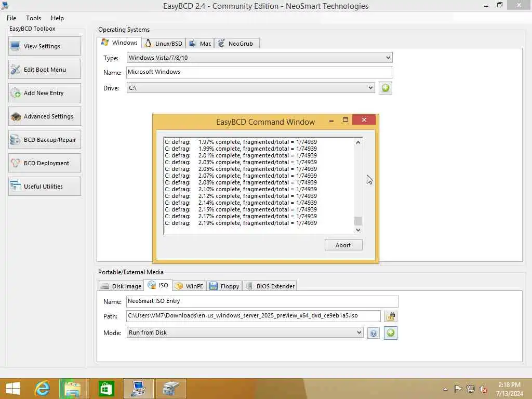Click the EasyBCD title bar app icon

5,5
